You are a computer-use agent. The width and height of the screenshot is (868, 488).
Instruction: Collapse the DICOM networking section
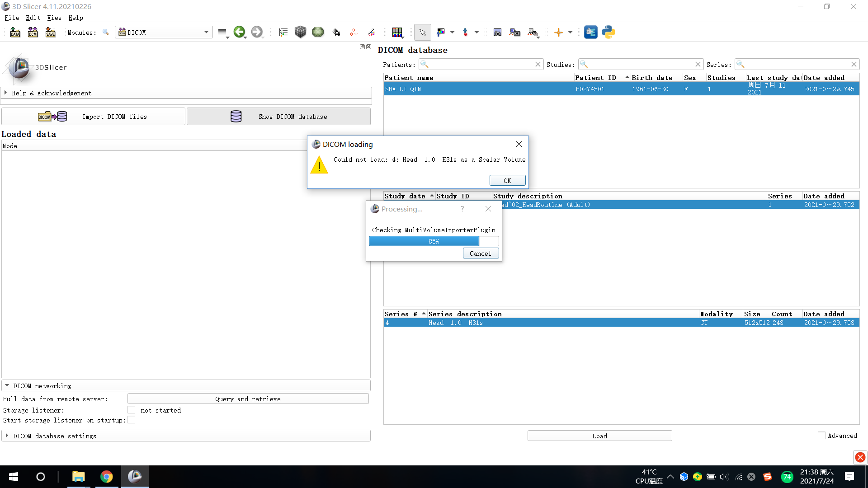[186, 385]
